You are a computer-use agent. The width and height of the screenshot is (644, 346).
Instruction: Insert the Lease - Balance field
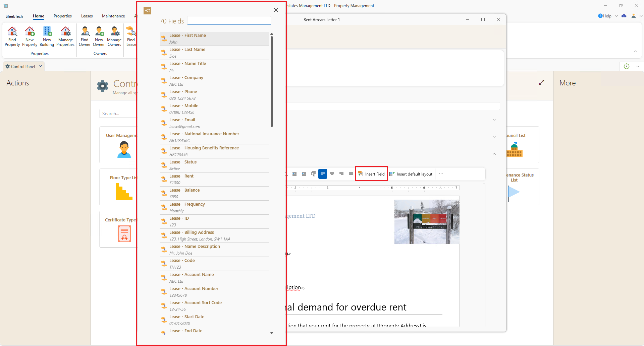[x=214, y=193]
